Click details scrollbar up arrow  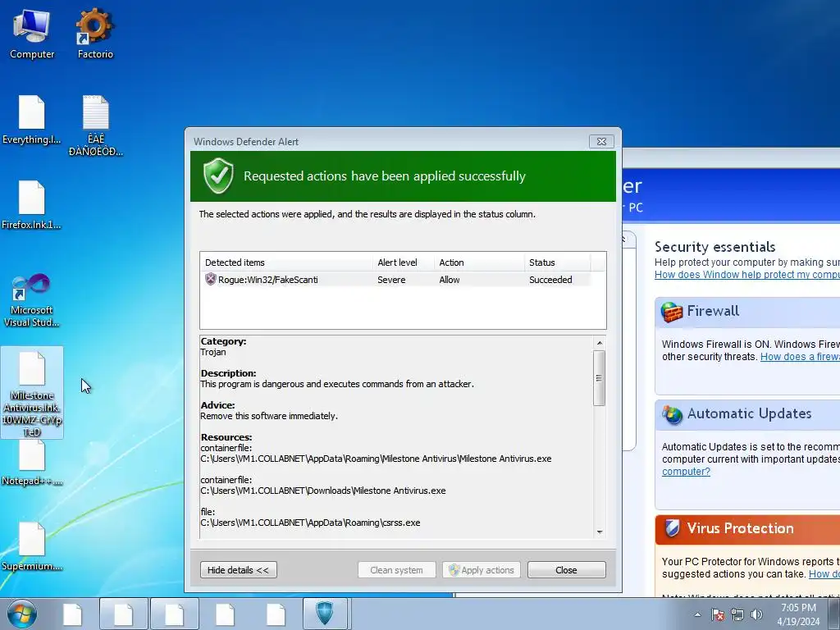tap(600, 343)
